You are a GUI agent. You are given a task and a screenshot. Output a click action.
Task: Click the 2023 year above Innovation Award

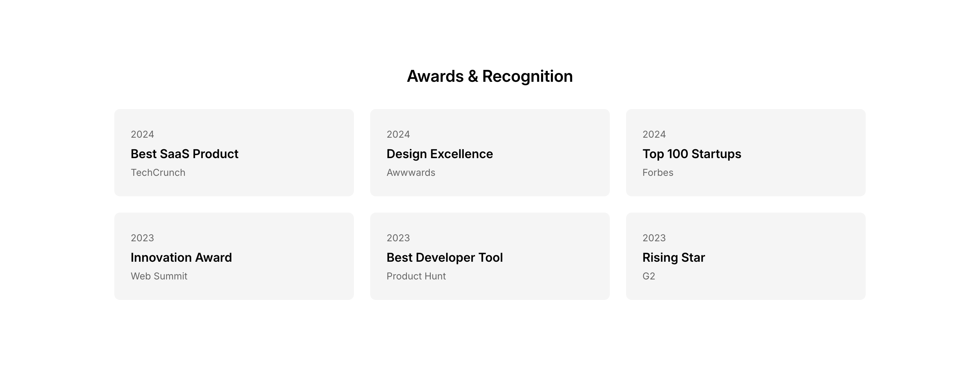point(142,238)
